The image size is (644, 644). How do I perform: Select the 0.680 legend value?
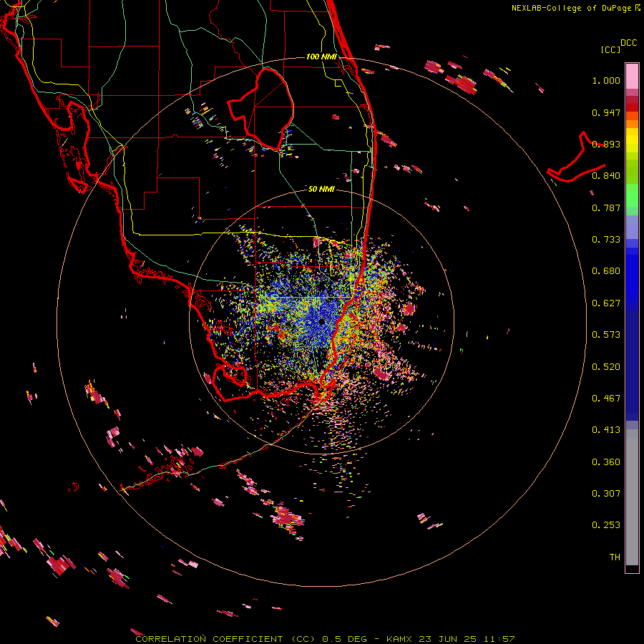[606, 271]
